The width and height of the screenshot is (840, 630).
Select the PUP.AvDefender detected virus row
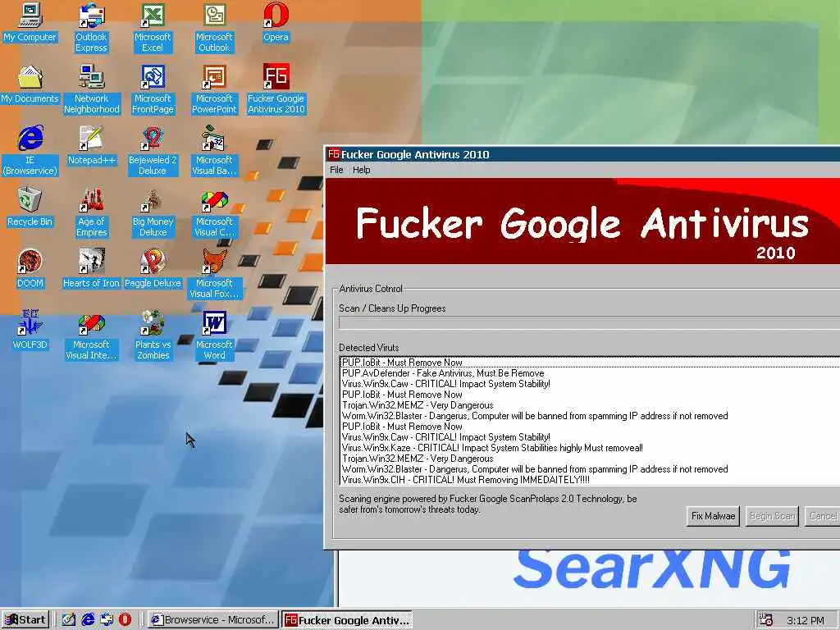point(591,373)
